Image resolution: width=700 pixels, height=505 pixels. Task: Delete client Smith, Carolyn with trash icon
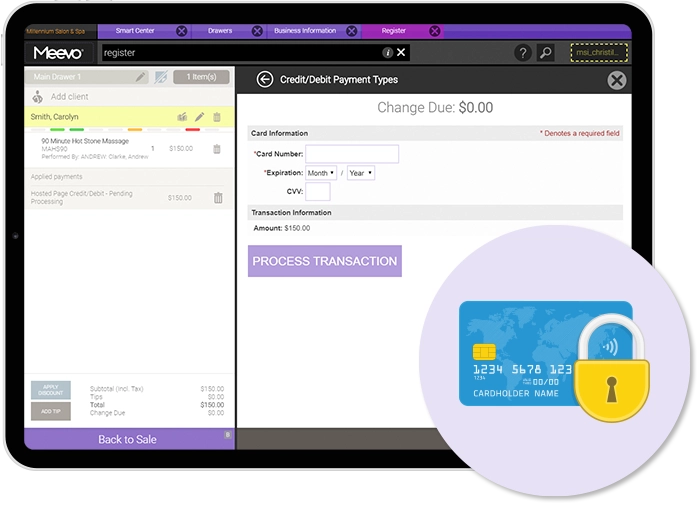[216, 117]
